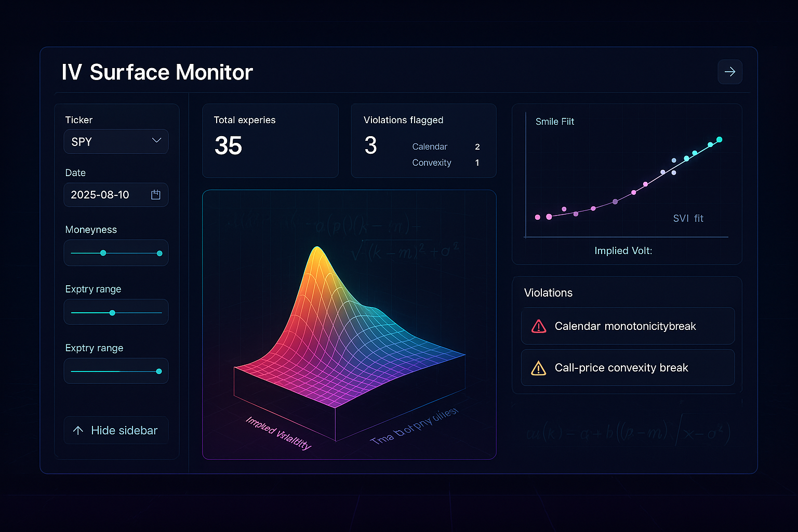Open the Violations flagged card showing 3

click(x=423, y=140)
